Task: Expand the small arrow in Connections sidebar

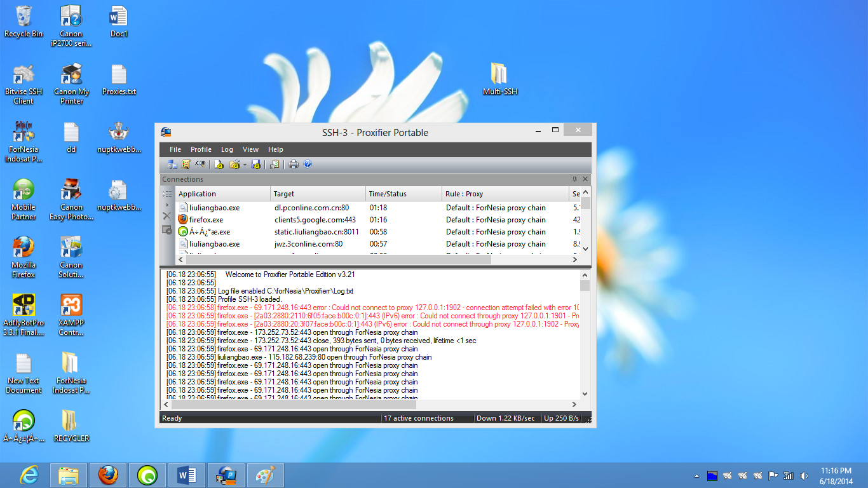Action: click(x=167, y=205)
